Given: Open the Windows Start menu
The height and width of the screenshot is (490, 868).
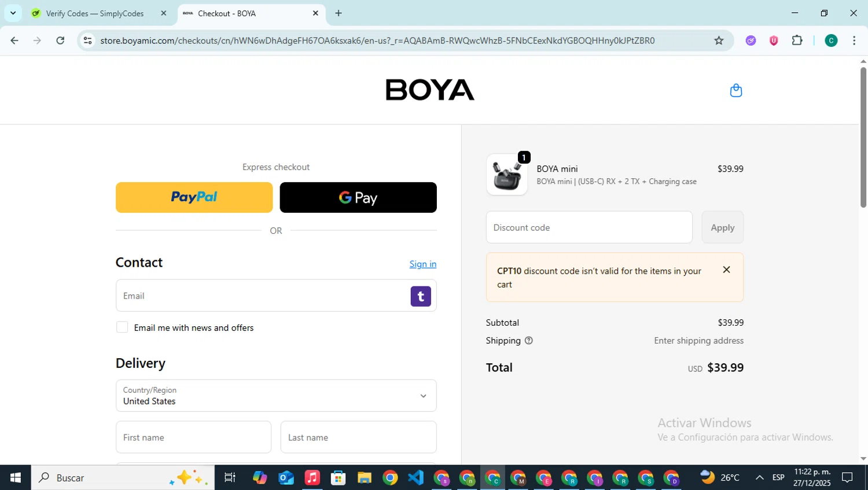Looking at the screenshot, I should [x=16, y=477].
